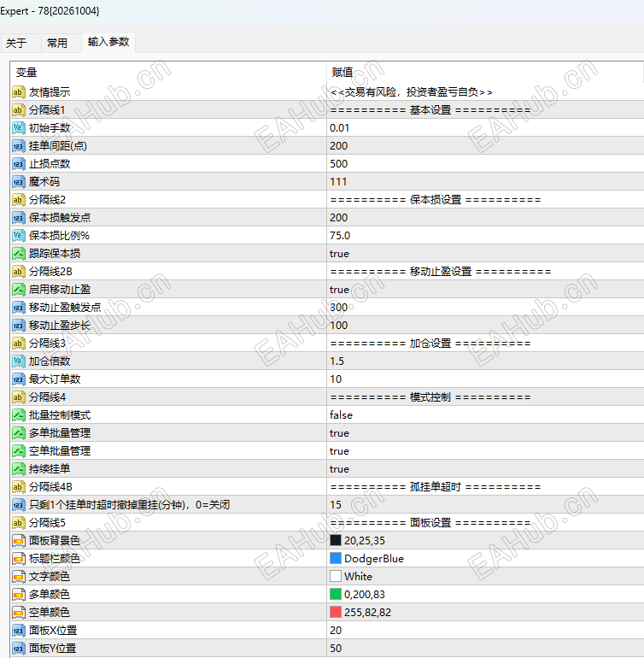Viewport: 644px width, 658px height.
Task: Toggle 多单批量管理 value true
Action: (x=339, y=433)
